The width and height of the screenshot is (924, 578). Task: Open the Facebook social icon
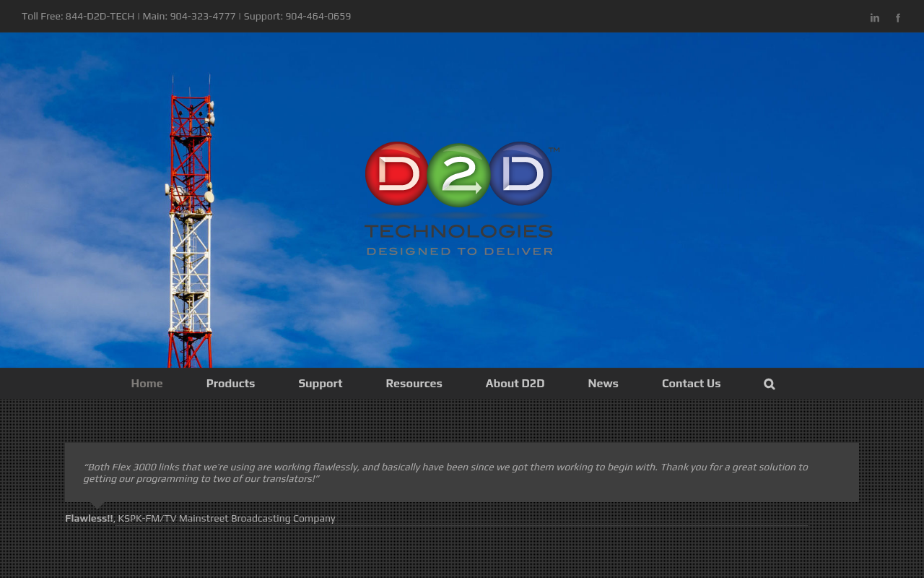(x=898, y=18)
